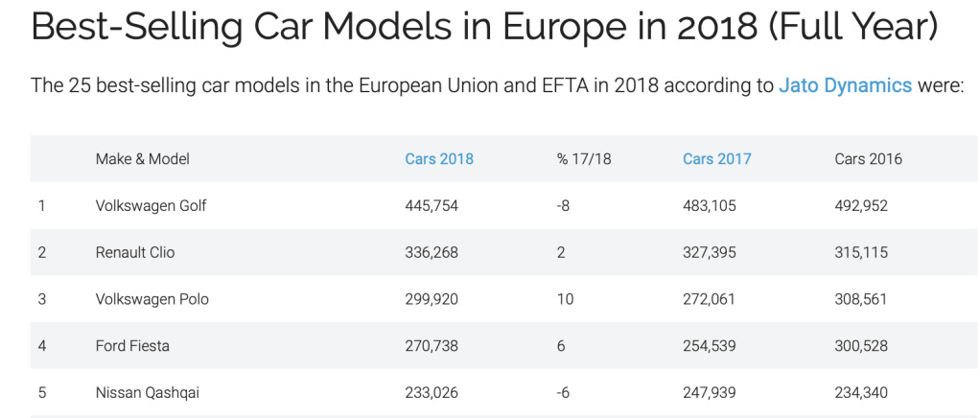The height and width of the screenshot is (418, 980).
Task: Click the Volkswagen Polo model name
Action: (x=152, y=299)
